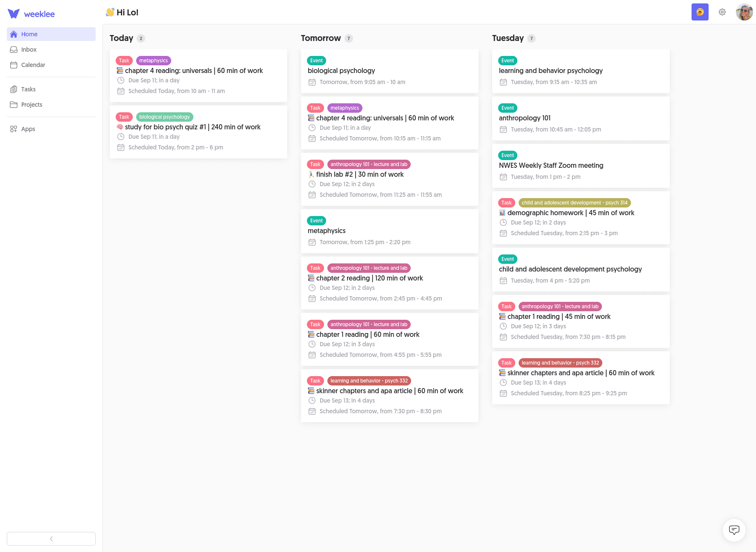
Task: Click the Projects folder icon in sidebar
Action: click(x=14, y=105)
